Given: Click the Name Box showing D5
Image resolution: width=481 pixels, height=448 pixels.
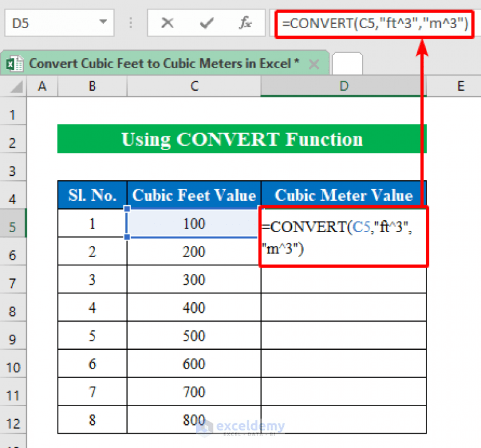Looking at the screenshot, I should coord(59,23).
